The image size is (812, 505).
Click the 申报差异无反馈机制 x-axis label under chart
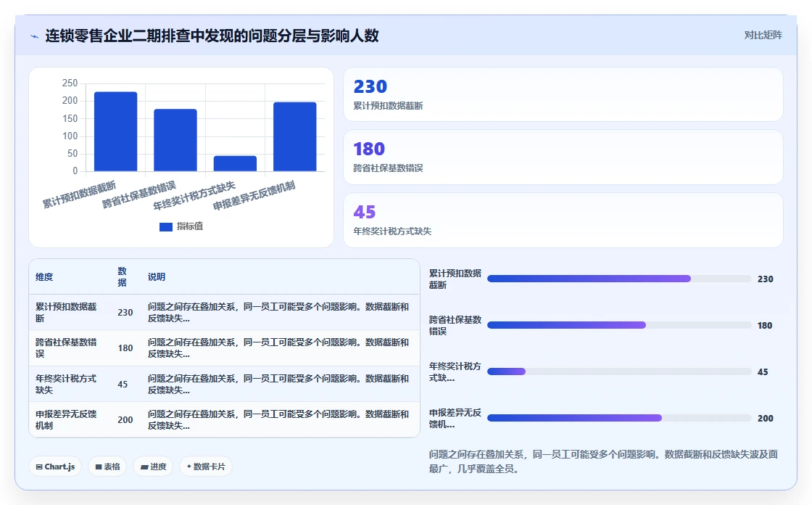pos(254,195)
